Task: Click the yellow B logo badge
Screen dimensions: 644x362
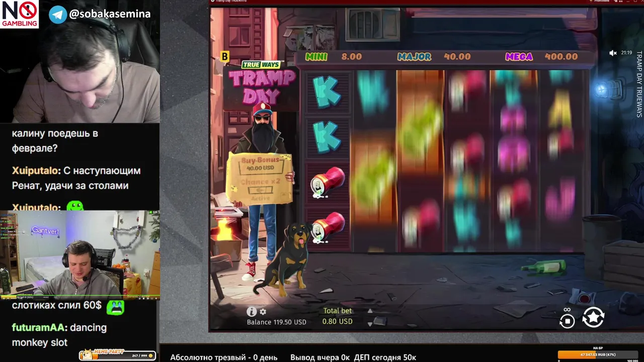Action: (225, 56)
